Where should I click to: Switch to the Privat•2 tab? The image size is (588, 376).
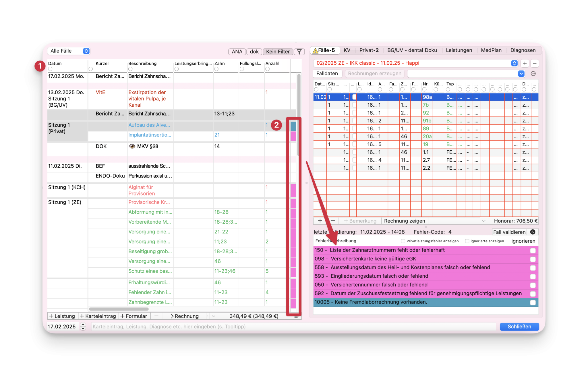pos(369,50)
